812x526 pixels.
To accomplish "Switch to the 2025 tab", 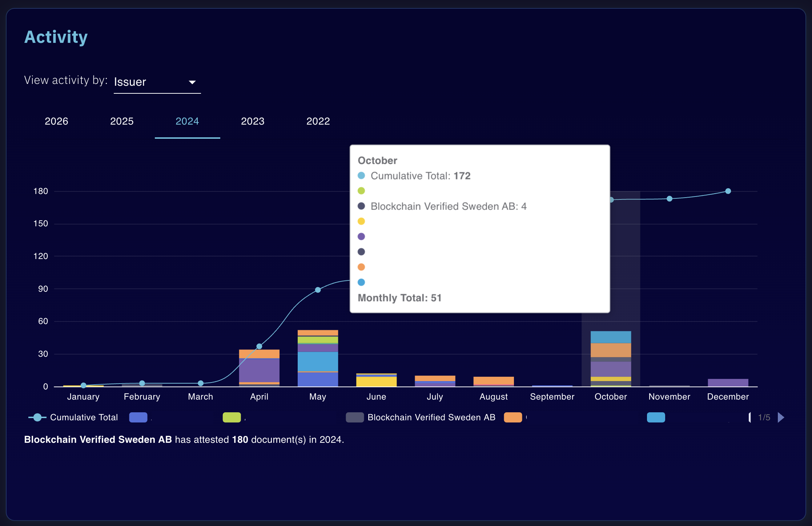I will (x=122, y=121).
